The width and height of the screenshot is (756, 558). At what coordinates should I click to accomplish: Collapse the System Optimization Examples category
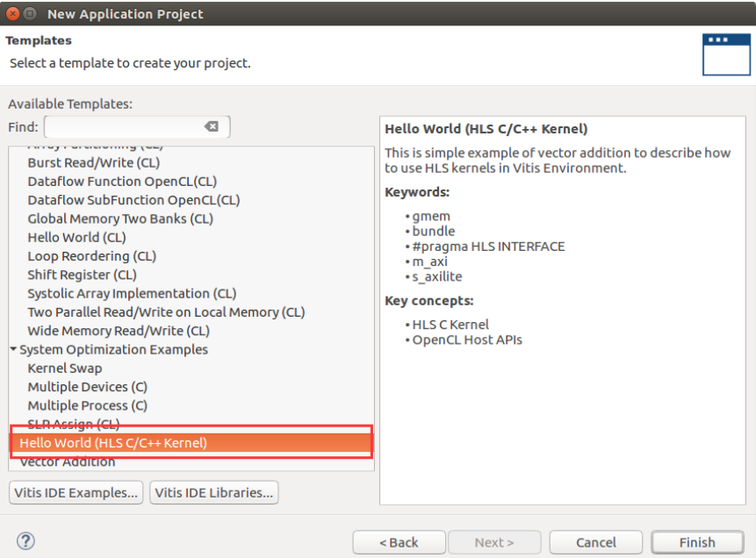[13, 349]
